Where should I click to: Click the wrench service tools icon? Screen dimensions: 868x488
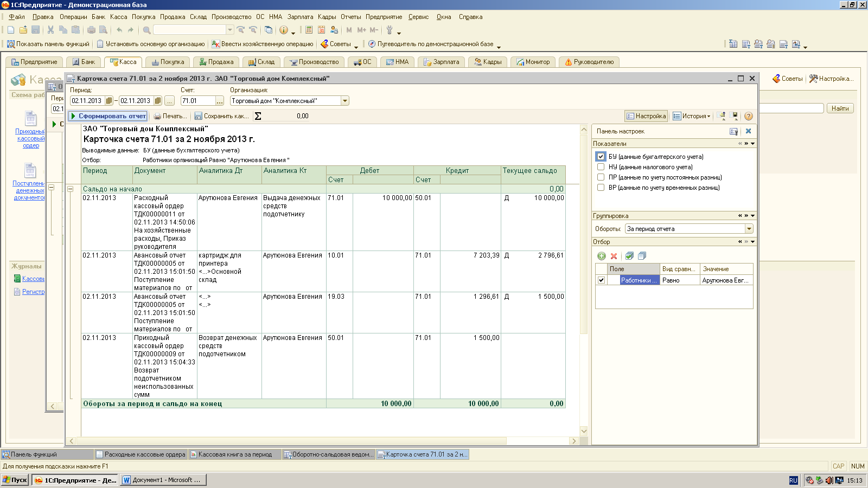coord(390,30)
